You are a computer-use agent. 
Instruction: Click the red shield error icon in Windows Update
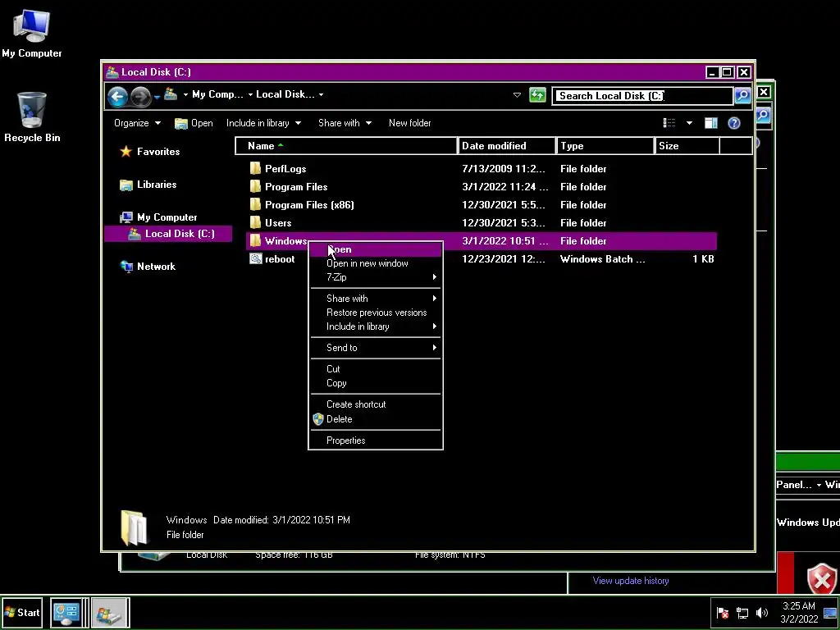click(x=822, y=579)
